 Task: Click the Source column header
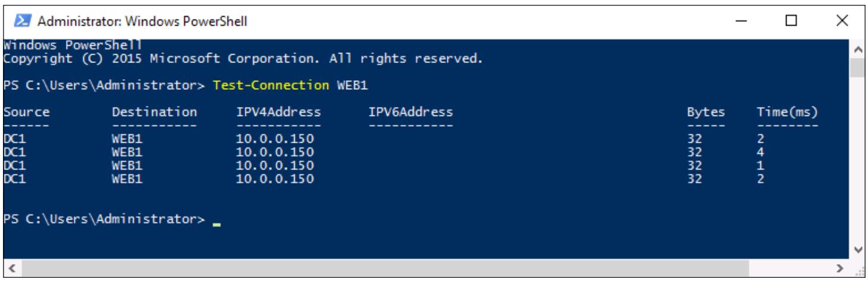26,111
